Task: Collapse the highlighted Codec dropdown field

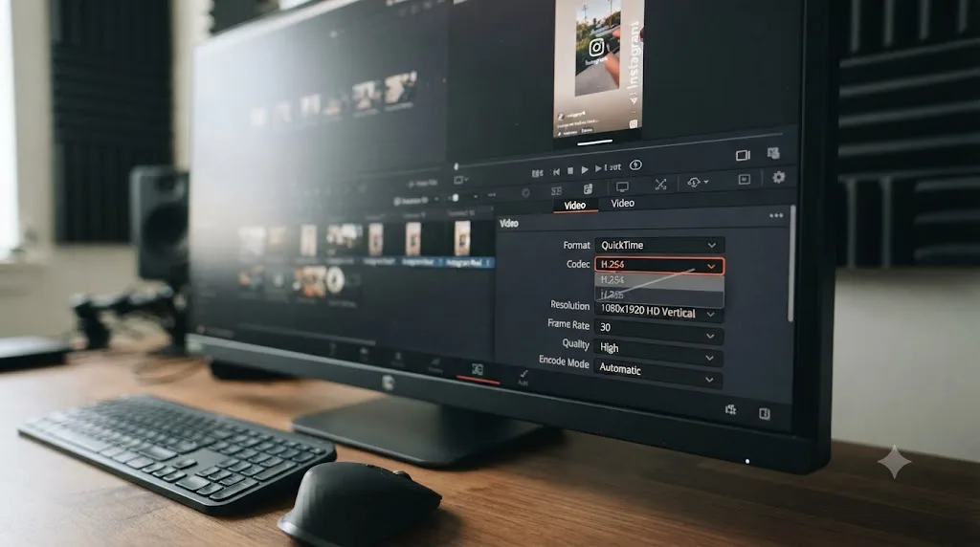Action: coord(659,266)
